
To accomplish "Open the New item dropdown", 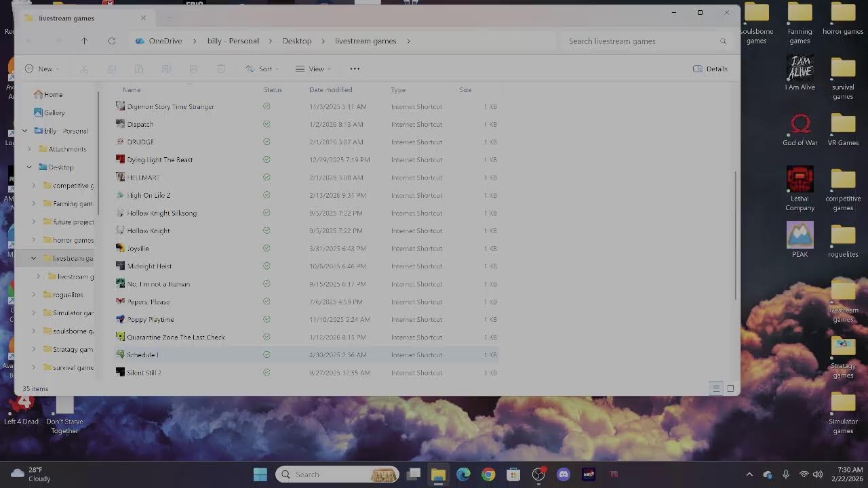I will tap(42, 69).
